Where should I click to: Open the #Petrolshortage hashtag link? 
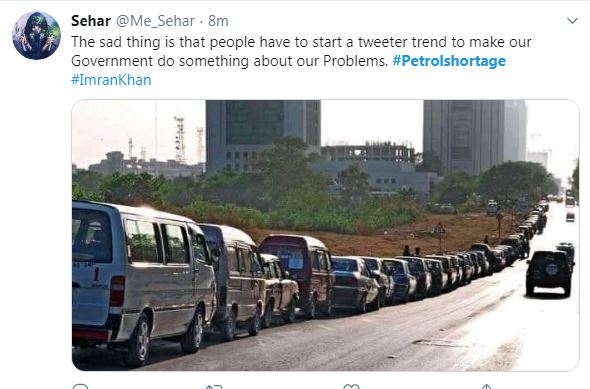point(449,61)
